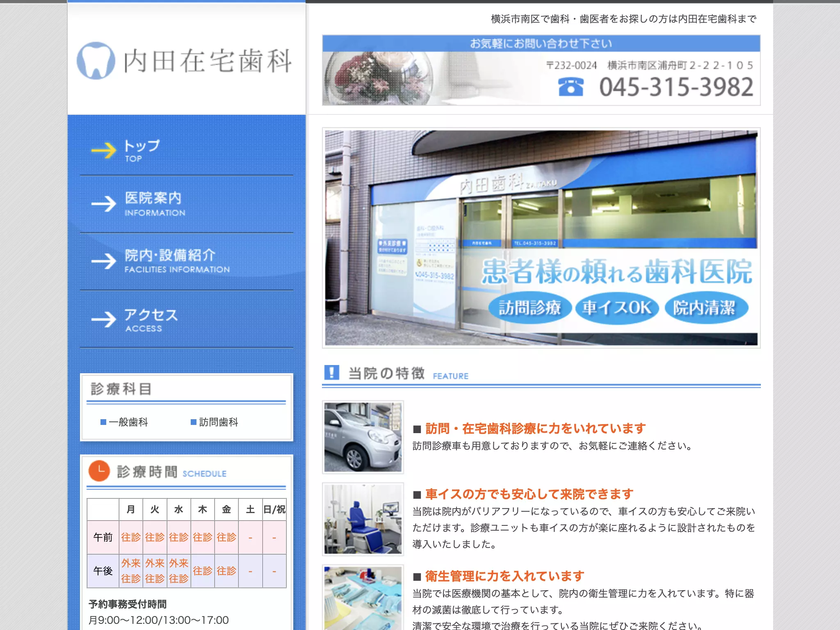The width and height of the screenshot is (840, 630).
Task: Click the silver visiting car thumbnail
Action: point(363,437)
